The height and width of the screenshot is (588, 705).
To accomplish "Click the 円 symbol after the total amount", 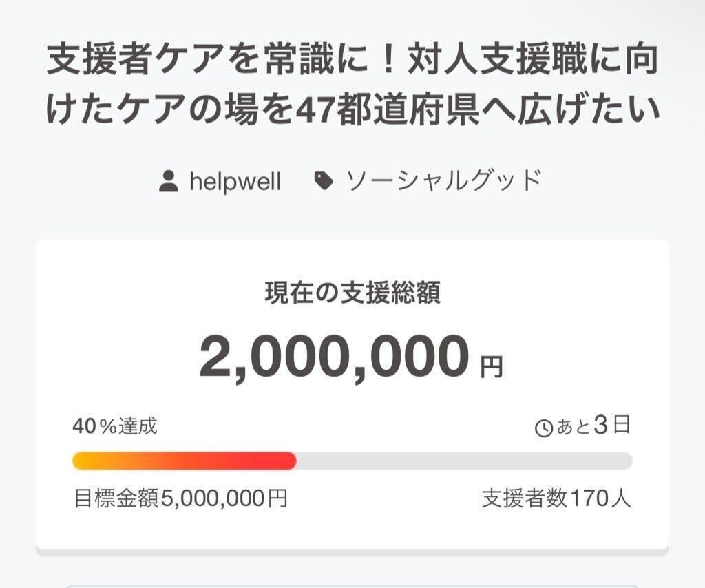I will coord(492,367).
